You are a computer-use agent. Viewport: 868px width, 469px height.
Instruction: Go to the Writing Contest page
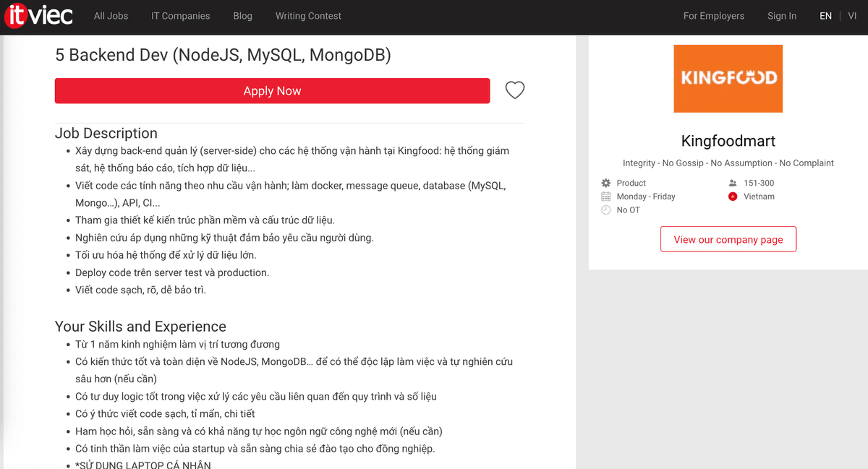pyautogui.click(x=308, y=15)
